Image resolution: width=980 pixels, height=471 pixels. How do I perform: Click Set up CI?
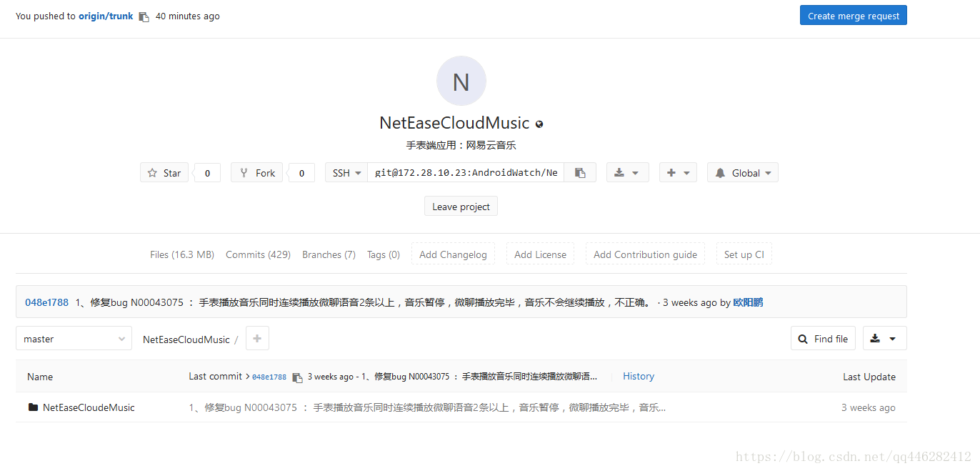click(744, 254)
